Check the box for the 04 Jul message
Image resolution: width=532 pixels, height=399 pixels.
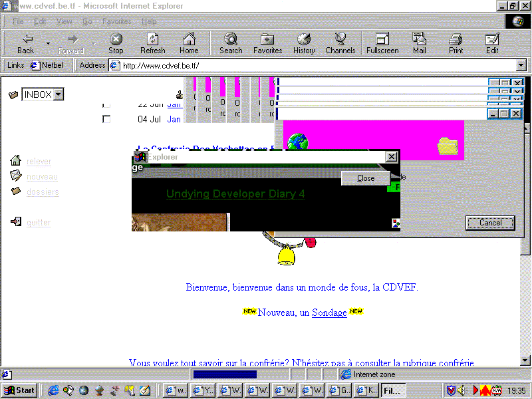point(106,119)
